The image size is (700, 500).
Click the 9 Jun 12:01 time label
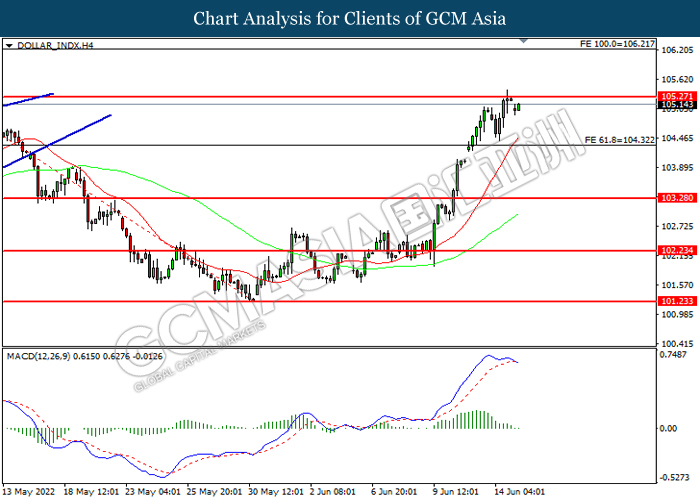click(x=456, y=492)
